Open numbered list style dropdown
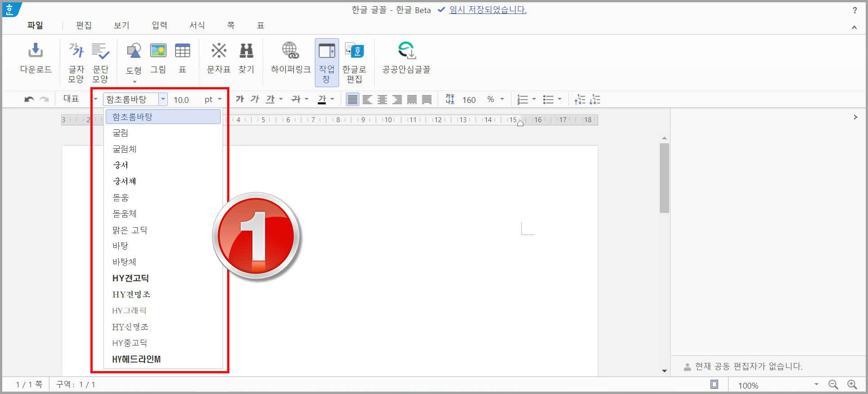 (x=534, y=99)
